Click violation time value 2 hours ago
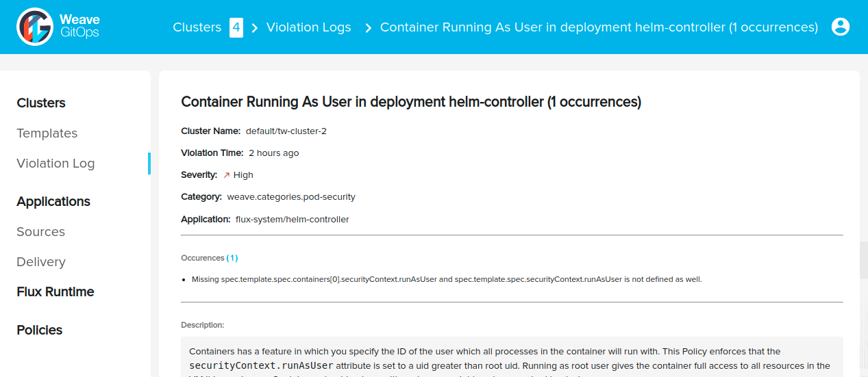Screen dimensions: 868x377 274,153
